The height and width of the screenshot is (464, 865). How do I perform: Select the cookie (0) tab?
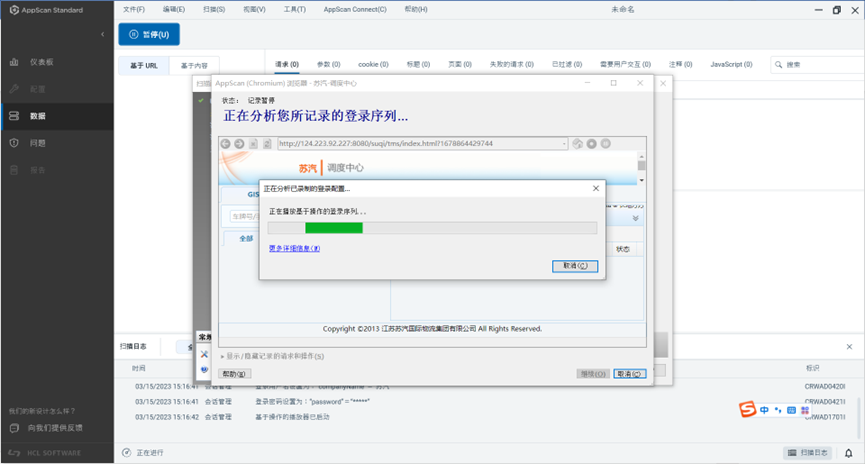click(x=373, y=65)
